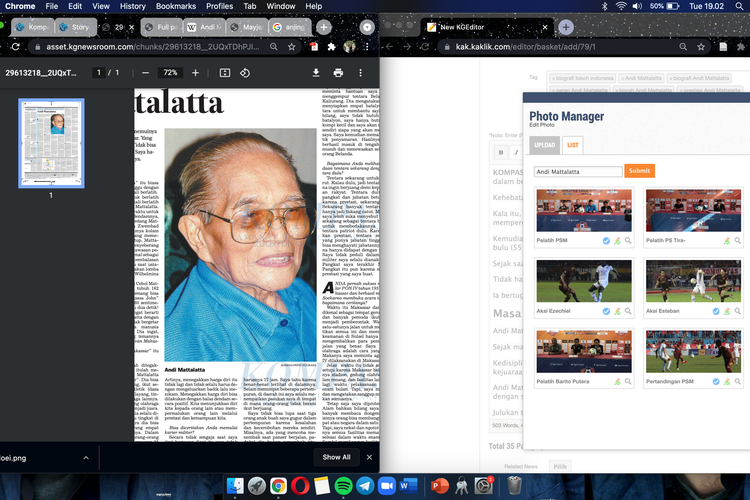The width and height of the screenshot is (750, 500).
Task: Expand the downloaded png file options
Action: tap(86, 457)
